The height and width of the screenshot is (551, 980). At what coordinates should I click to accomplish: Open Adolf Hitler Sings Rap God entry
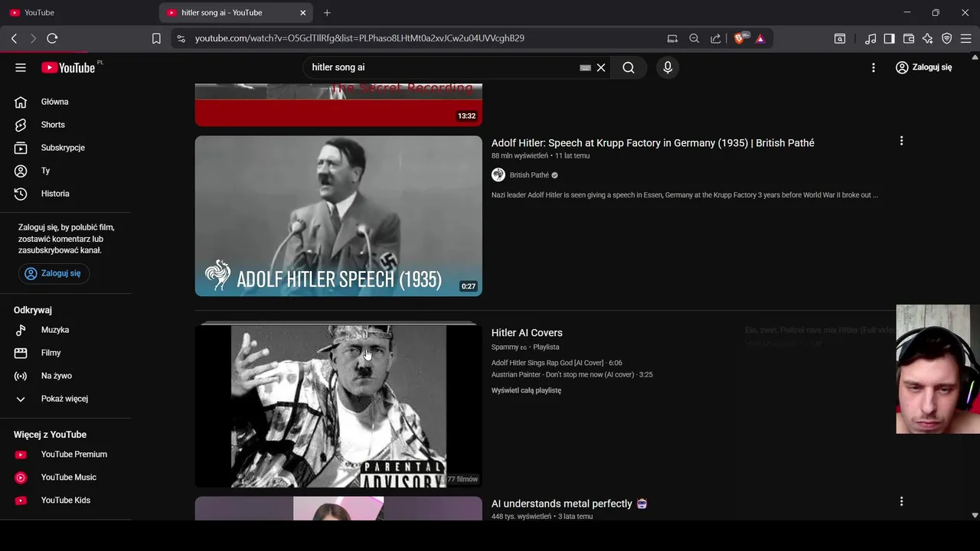coord(557,363)
